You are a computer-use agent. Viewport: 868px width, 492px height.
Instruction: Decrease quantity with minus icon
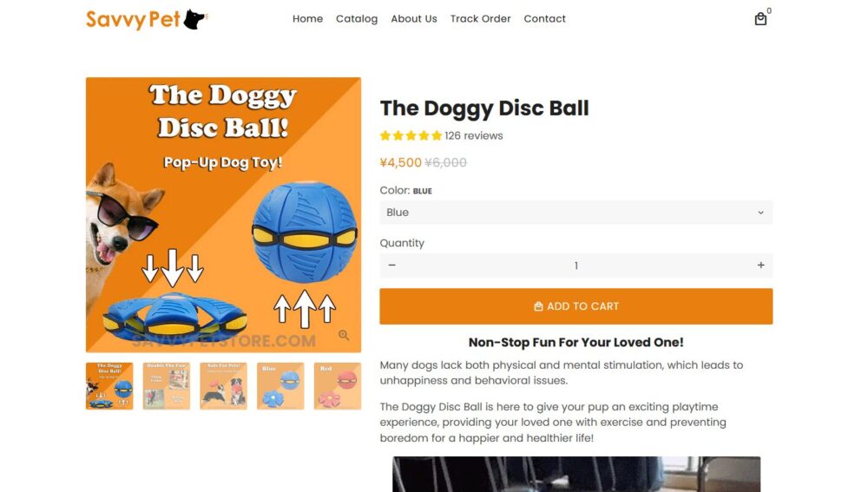coord(392,266)
